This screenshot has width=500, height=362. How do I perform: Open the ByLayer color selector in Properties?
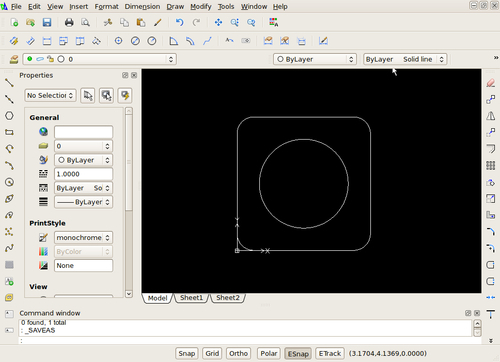[83, 160]
